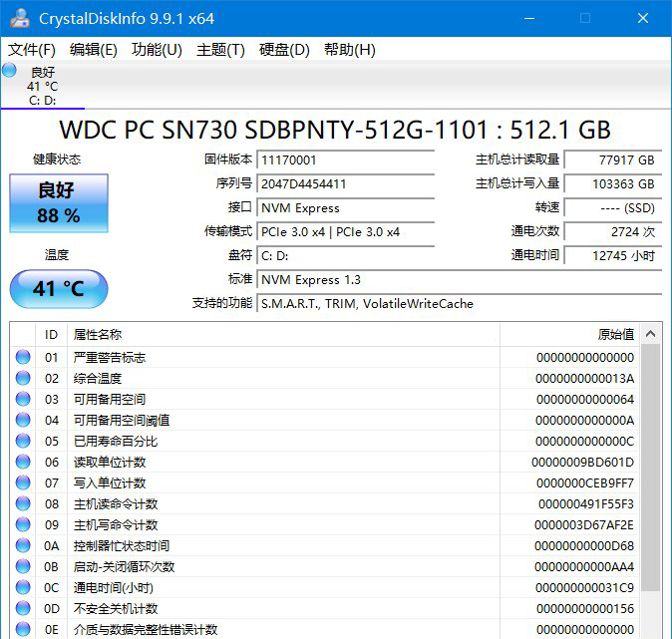Viewport: 672px width, 639px height.
Task: Click status orb for attribute 09 主机写命令计数
Action: pyautogui.click(x=23, y=524)
